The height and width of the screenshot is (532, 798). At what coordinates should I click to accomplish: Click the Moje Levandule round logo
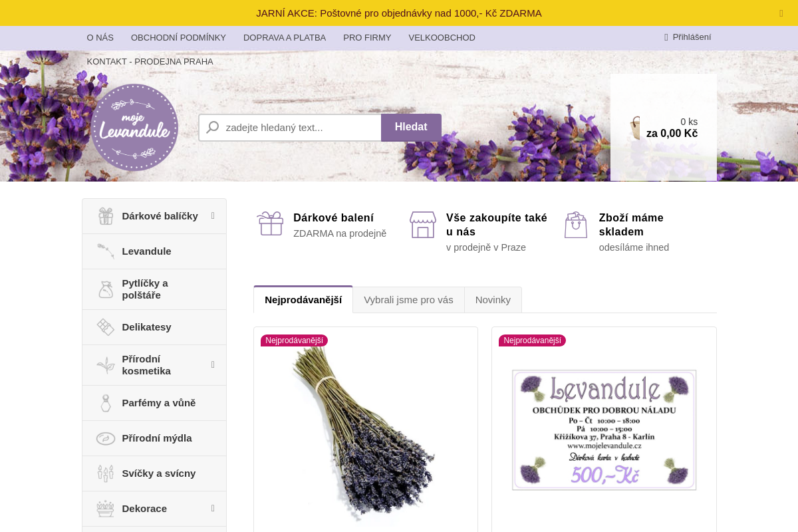[x=134, y=127]
